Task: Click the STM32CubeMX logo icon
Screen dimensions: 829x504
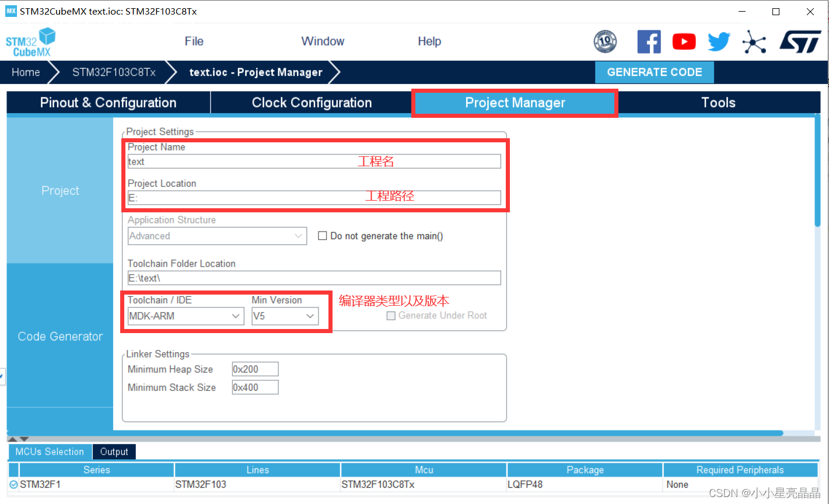Action: tap(30, 42)
